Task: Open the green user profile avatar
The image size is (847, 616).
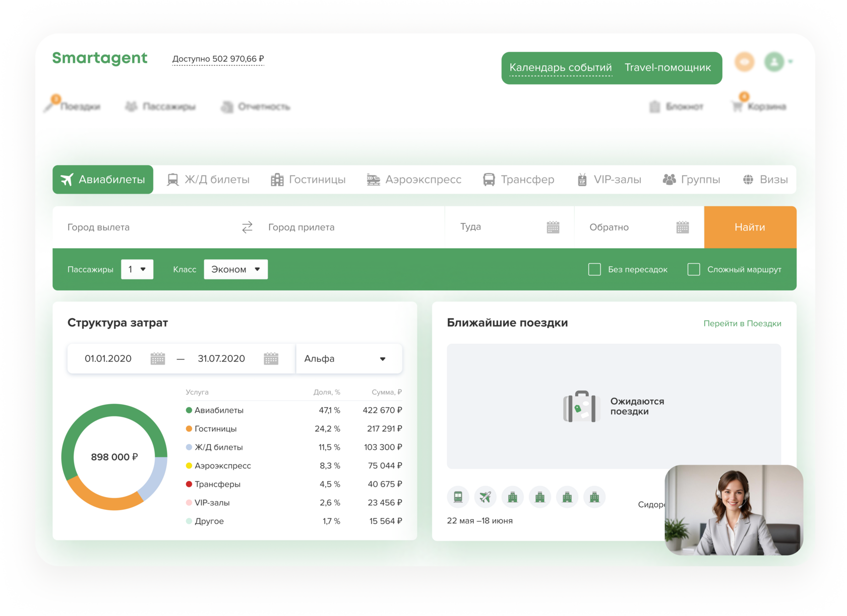Action: click(x=774, y=61)
